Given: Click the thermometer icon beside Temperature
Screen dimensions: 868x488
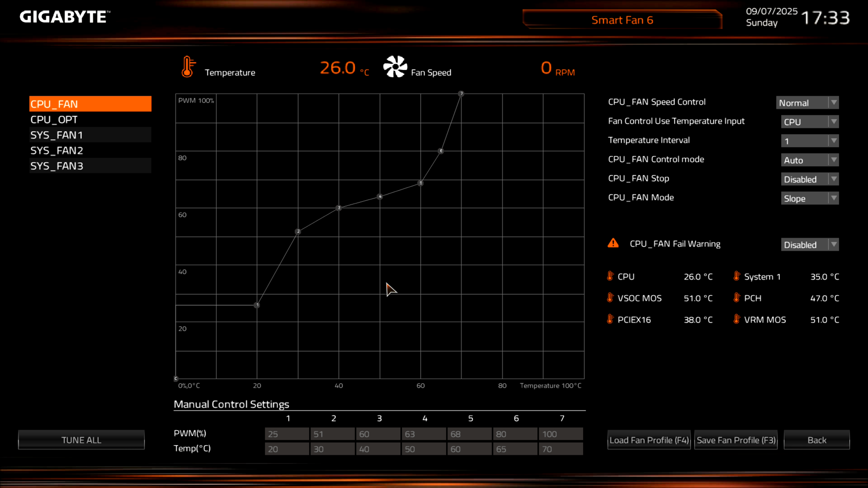Looking at the screenshot, I should tap(188, 67).
